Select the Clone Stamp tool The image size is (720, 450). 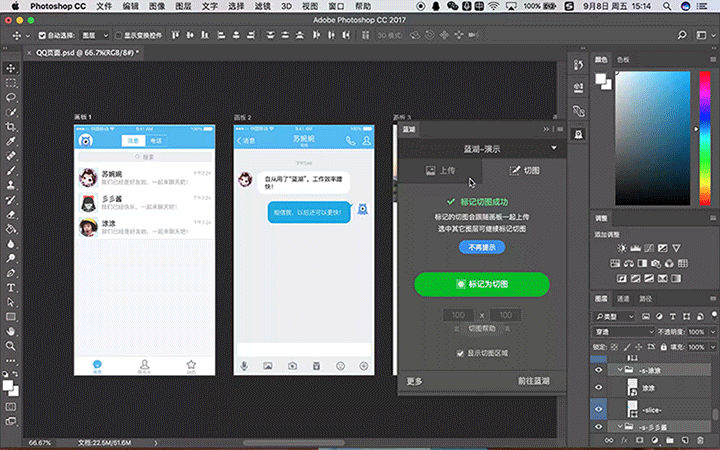[11, 185]
